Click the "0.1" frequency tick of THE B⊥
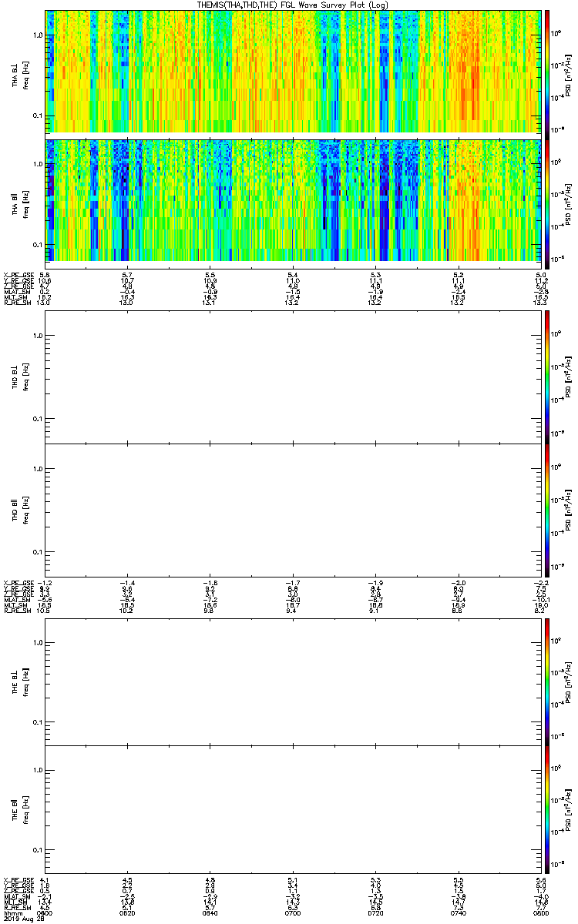 pyautogui.click(x=38, y=721)
